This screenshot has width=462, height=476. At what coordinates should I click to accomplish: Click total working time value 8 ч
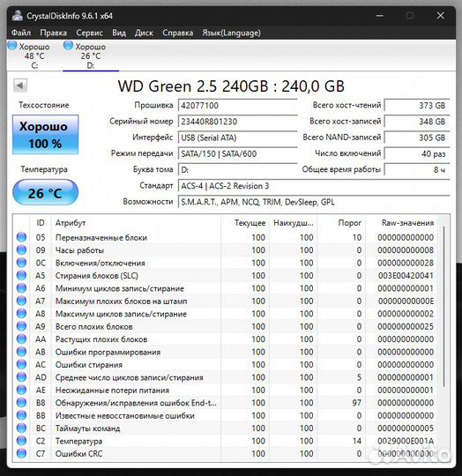417,169
